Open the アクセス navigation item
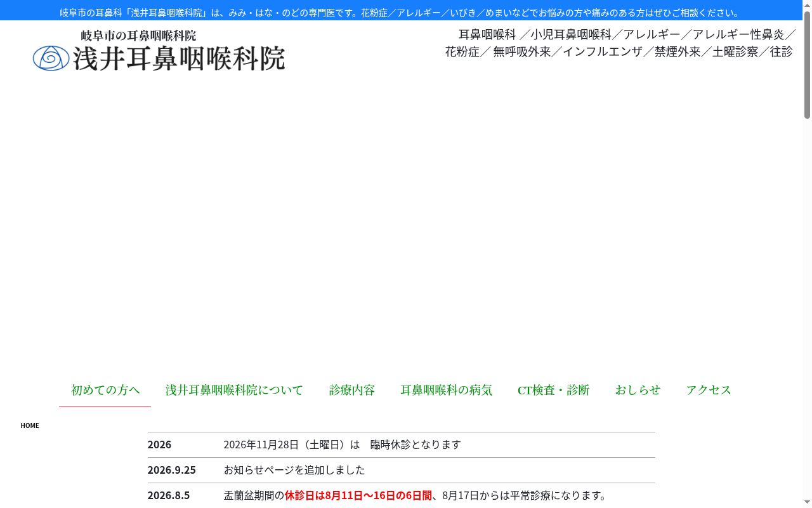This screenshot has height=508, width=812. tap(709, 390)
